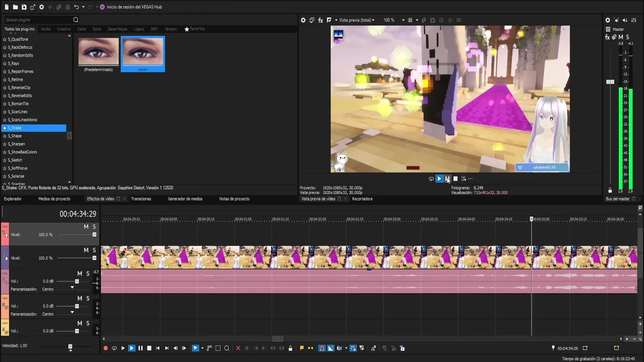Solo the second video track
Screen dimensions: 644x362
pos(94,250)
